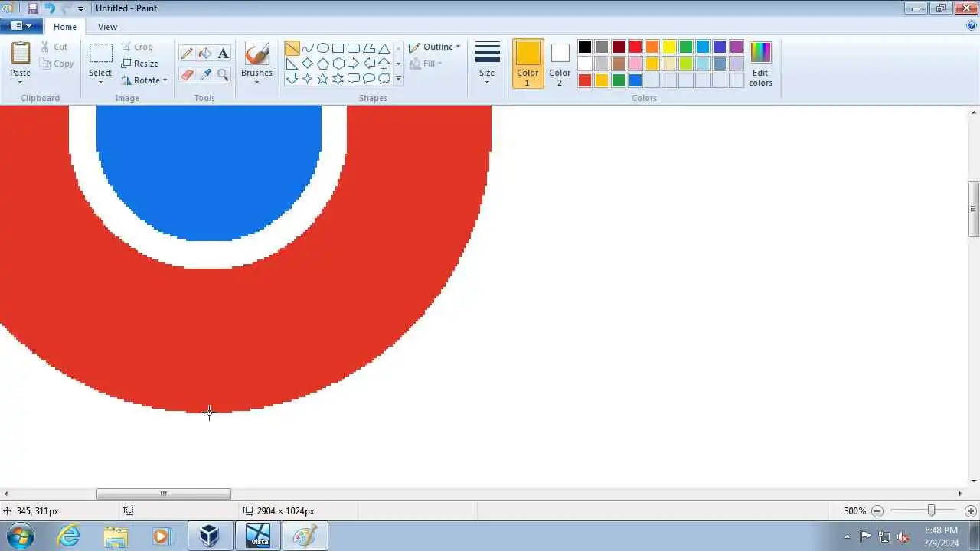Viewport: 980px width, 551px height.
Task: Choose the Right arrow shape
Action: pyautogui.click(x=353, y=64)
